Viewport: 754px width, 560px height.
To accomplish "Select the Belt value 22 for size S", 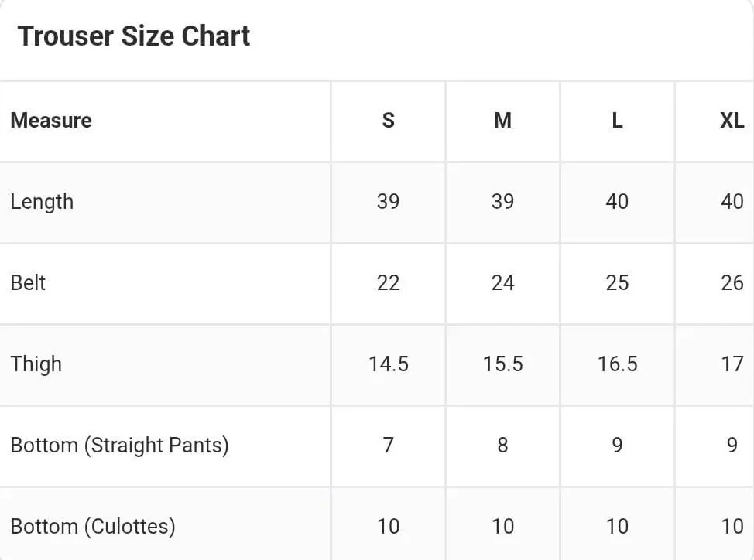I will tap(388, 283).
